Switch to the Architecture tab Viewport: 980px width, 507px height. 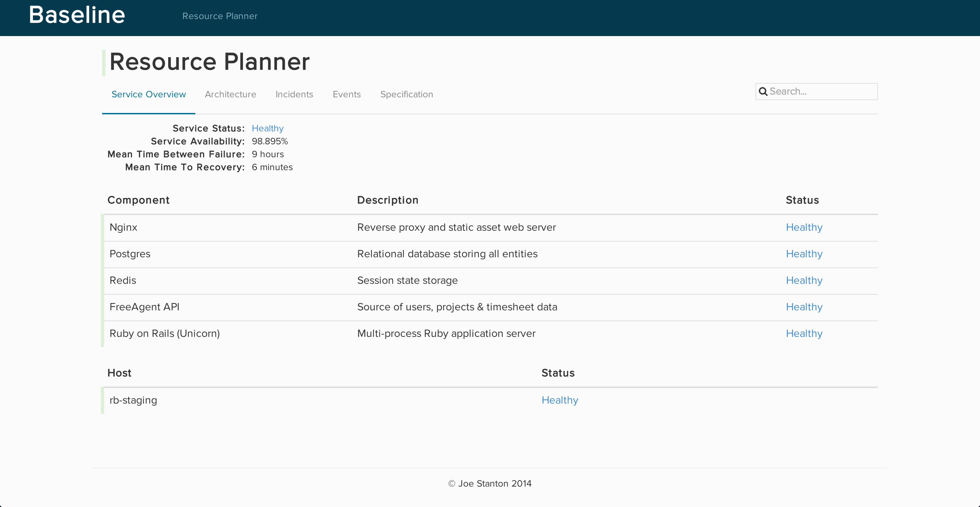(230, 94)
